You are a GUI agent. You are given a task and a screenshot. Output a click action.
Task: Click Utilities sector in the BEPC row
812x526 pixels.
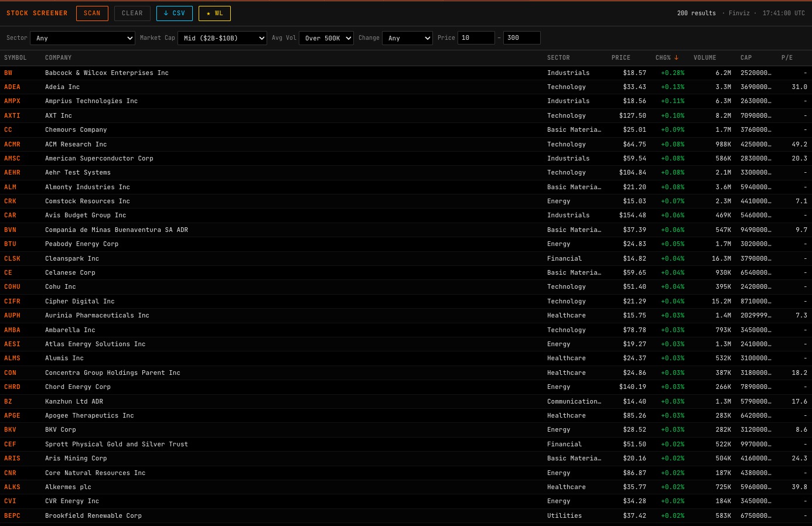tap(564, 516)
